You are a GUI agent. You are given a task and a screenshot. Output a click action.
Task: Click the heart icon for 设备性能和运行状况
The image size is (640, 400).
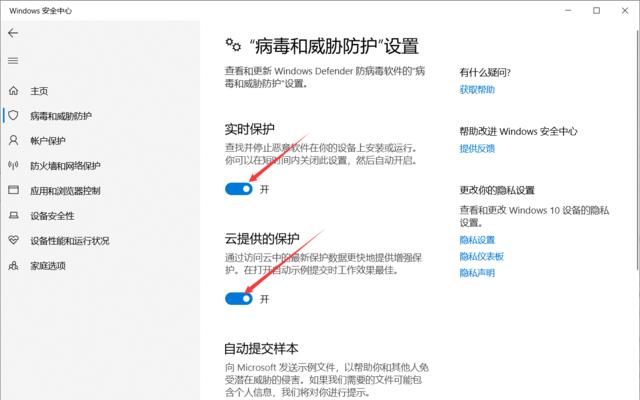click(13, 240)
